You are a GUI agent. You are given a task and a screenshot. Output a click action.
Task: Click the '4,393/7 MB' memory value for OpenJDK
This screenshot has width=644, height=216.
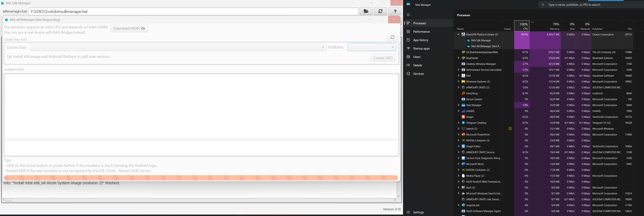[553, 34]
